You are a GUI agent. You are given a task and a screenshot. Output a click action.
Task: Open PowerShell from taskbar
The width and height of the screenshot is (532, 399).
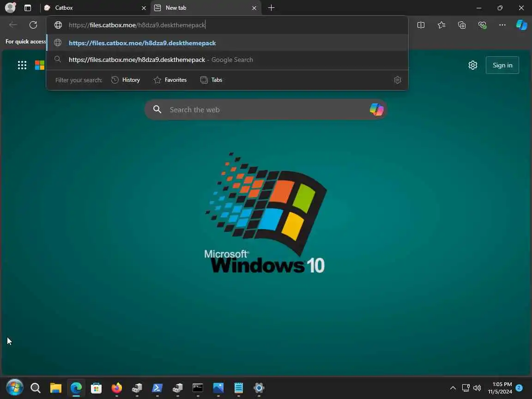click(157, 388)
